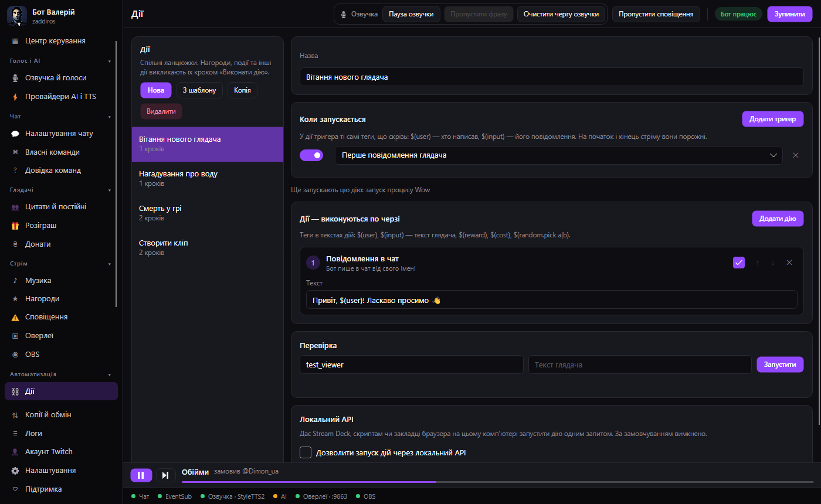
Task: Click the Назва name input field
Action: [551, 77]
